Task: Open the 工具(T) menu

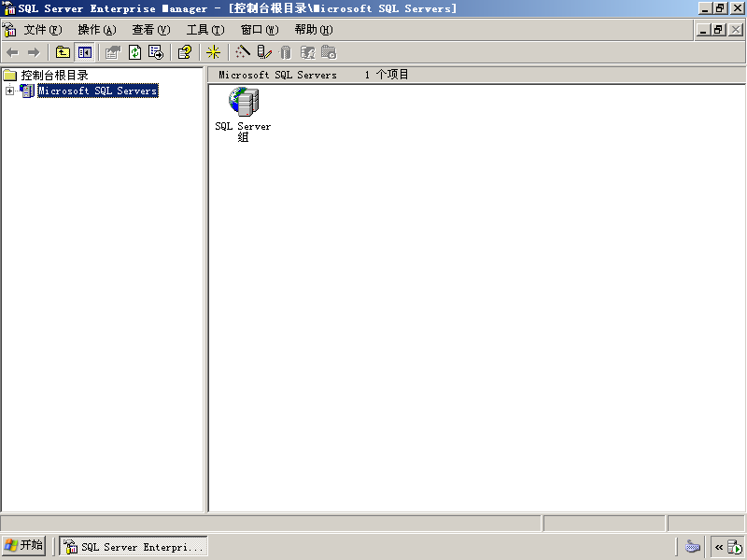Action: point(205,30)
